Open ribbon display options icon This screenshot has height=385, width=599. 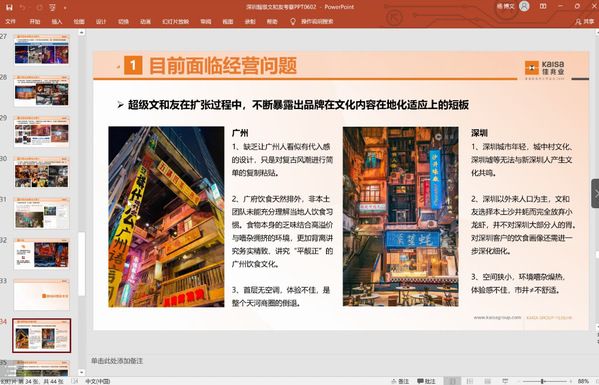[543, 6]
